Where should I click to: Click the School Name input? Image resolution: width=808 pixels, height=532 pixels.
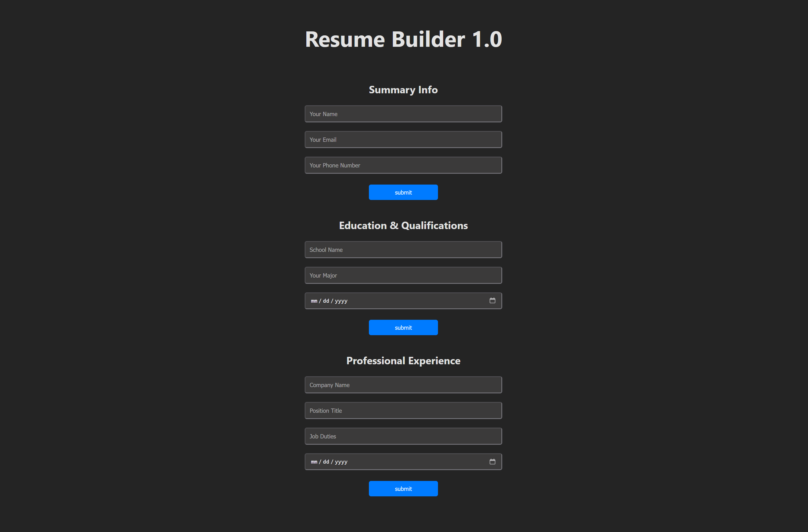click(403, 250)
